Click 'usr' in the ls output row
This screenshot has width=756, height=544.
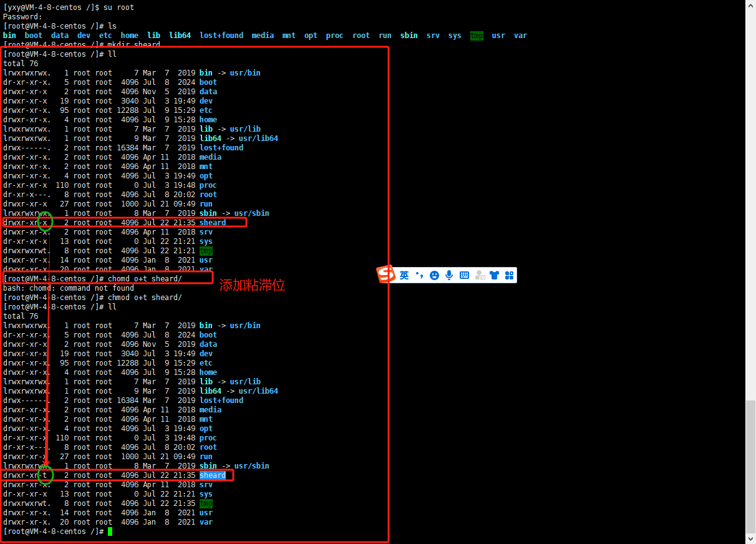click(498, 36)
